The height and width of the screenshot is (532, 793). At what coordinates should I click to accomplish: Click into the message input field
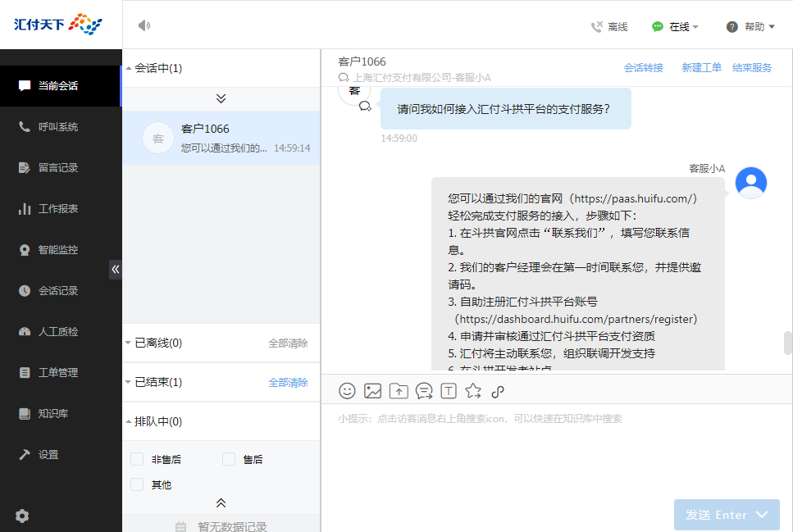point(556,450)
